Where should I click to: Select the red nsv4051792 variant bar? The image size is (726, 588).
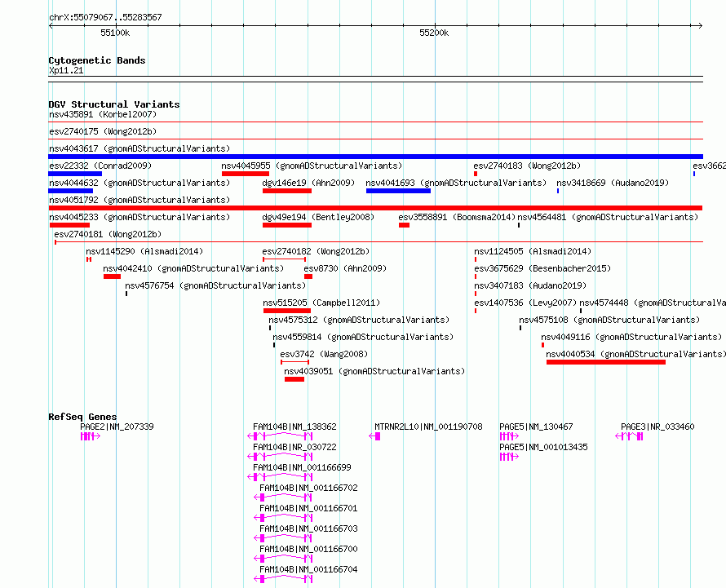pos(375,208)
